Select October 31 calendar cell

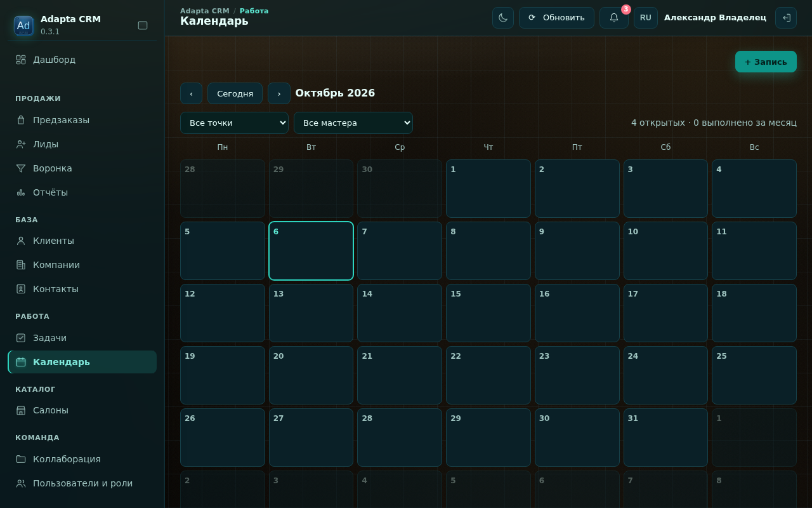click(665, 438)
